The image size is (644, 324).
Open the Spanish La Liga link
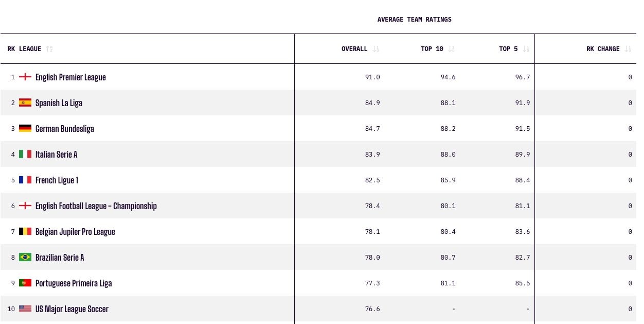[x=59, y=103]
